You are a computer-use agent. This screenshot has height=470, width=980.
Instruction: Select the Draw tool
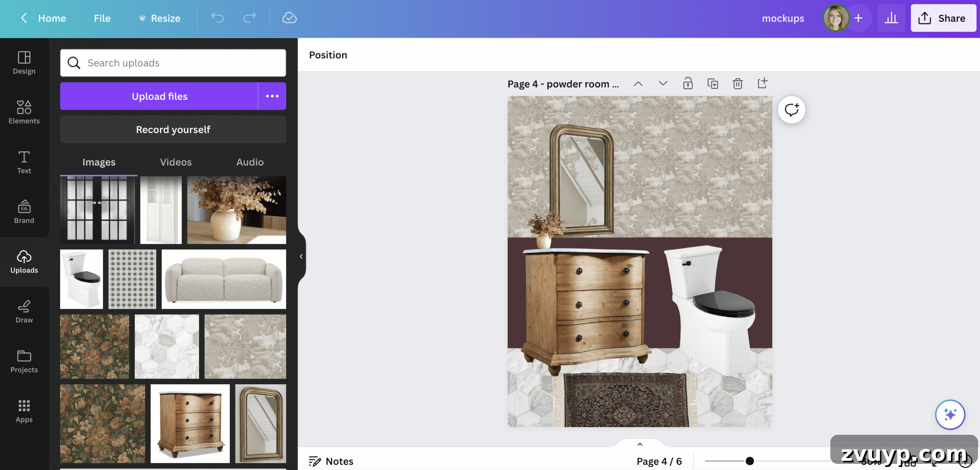tap(24, 312)
